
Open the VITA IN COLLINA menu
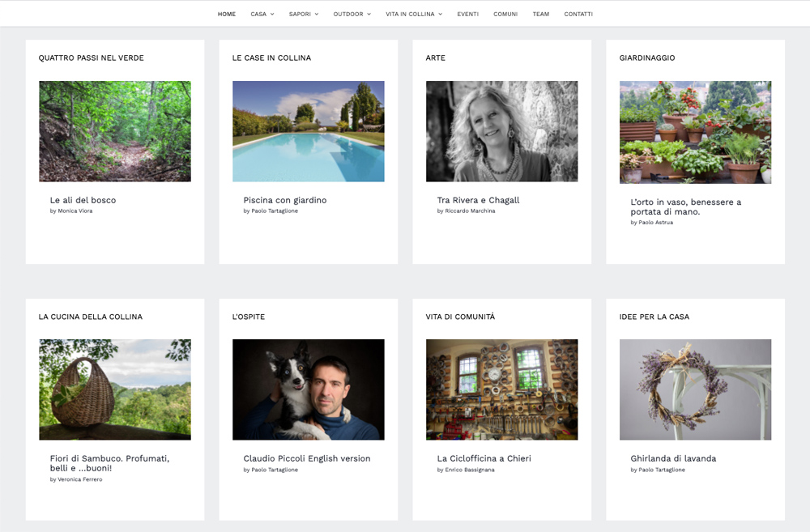coord(410,14)
